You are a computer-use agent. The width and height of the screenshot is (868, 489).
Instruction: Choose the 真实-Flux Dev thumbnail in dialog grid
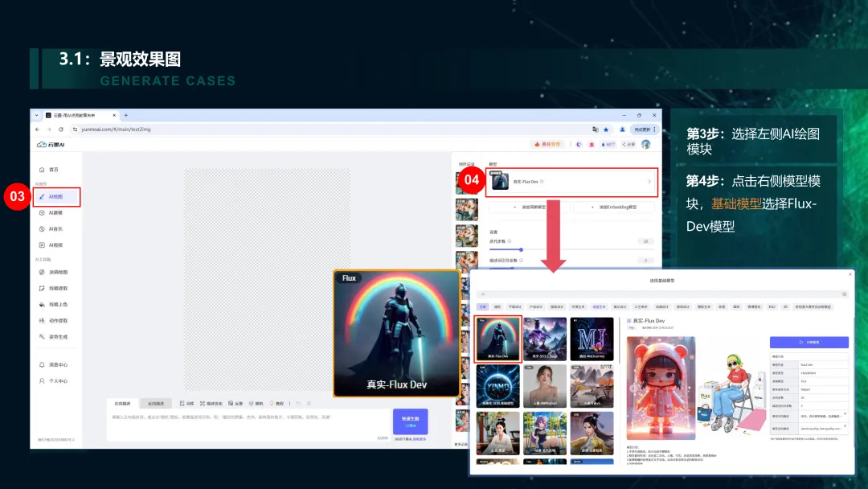pyautogui.click(x=497, y=339)
